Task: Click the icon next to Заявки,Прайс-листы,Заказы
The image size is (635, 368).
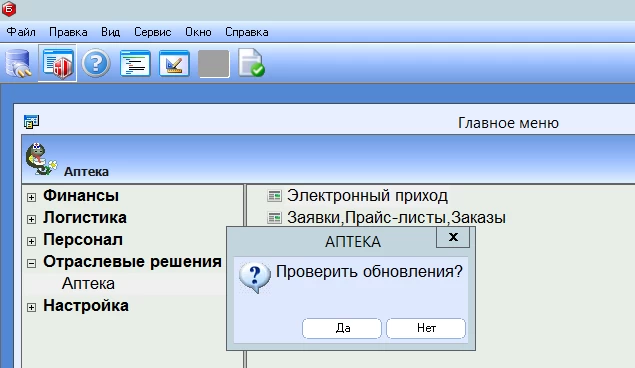Action: tap(274, 218)
